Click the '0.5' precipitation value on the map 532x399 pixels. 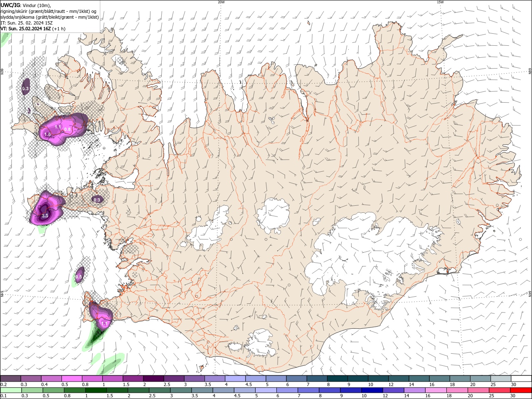coord(79,277)
